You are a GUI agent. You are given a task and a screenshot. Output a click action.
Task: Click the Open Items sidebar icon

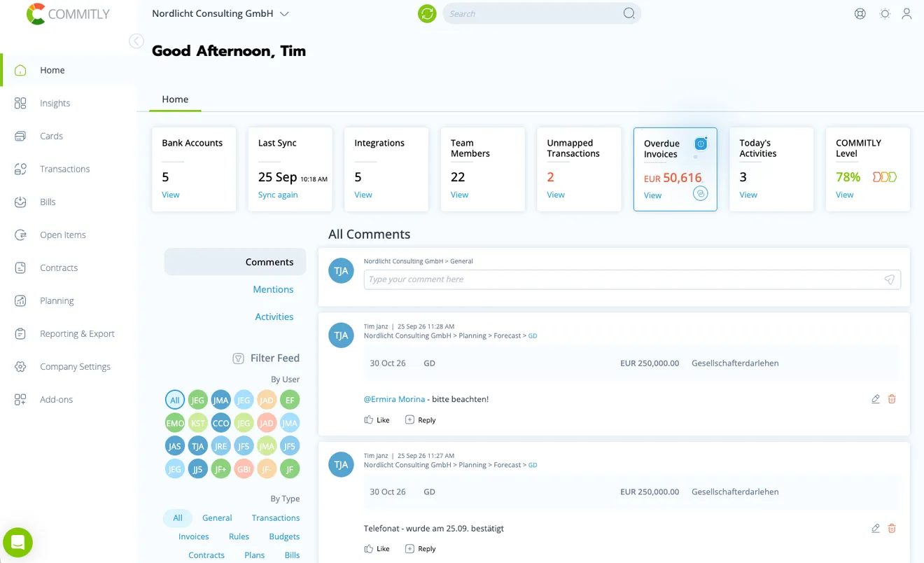point(20,235)
